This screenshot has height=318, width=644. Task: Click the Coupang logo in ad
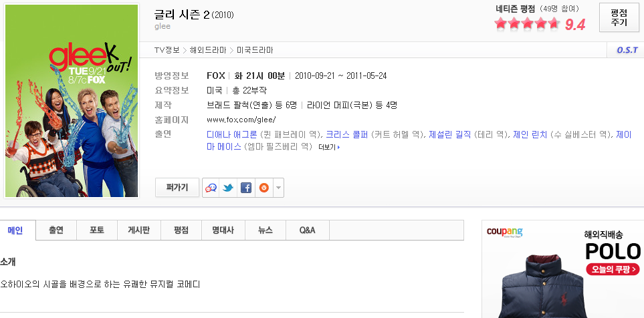[505, 232]
